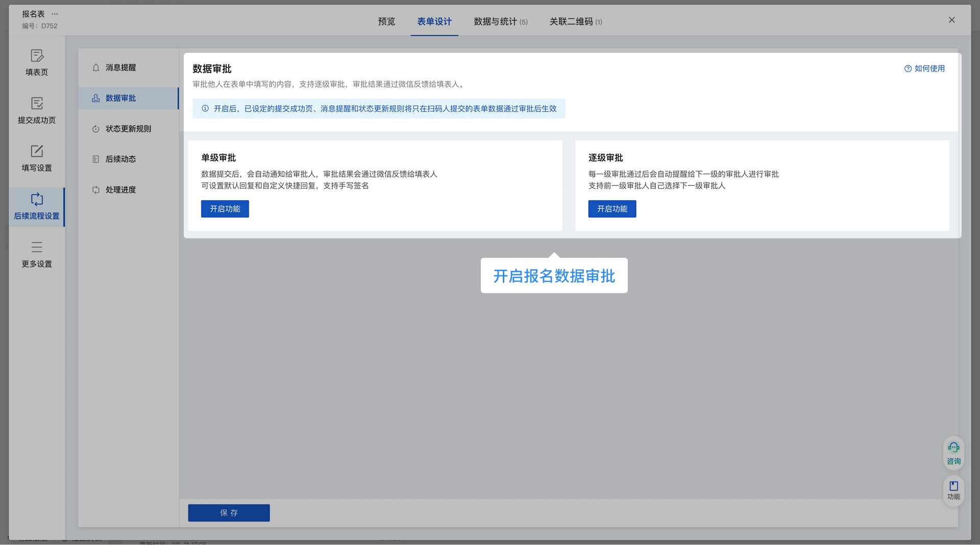Select the 提交成功页 sidebar icon

(37, 110)
